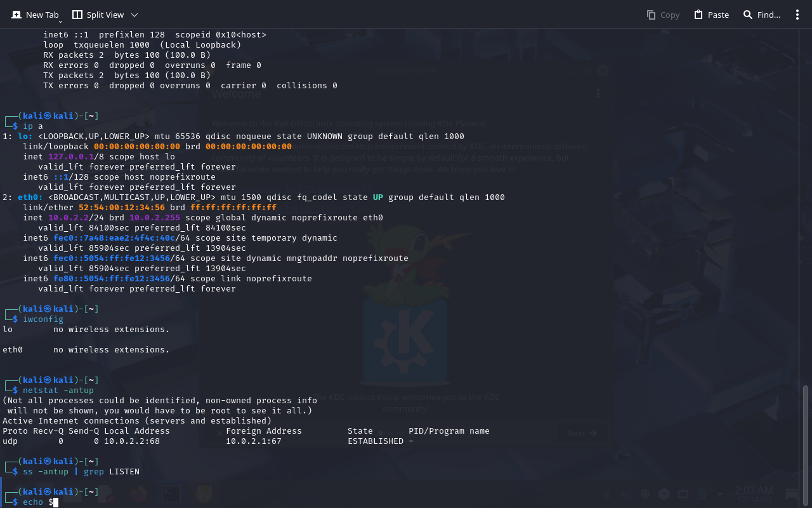Open a new terminal tab
The height and width of the screenshot is (508, 812).
[35, 15]
